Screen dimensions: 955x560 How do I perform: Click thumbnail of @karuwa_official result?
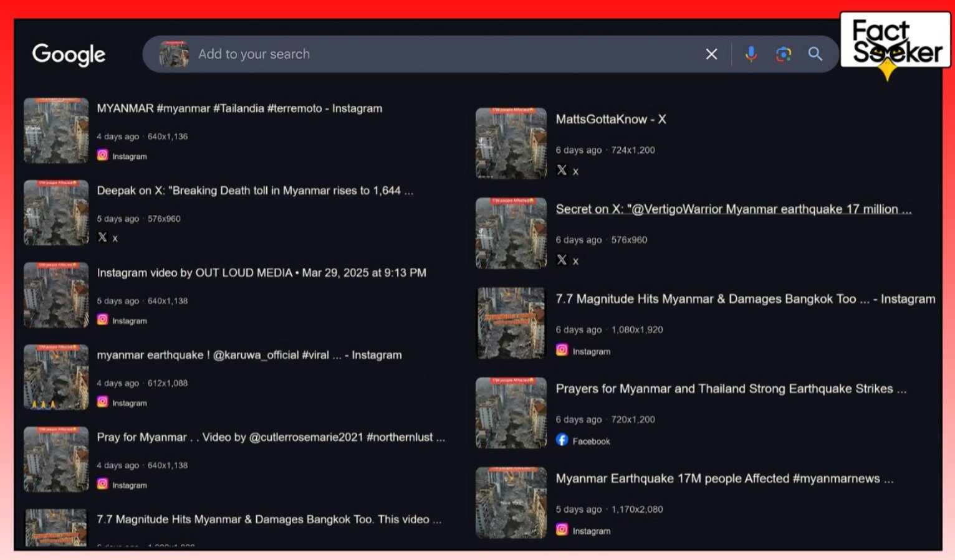[x=56, y=377]
